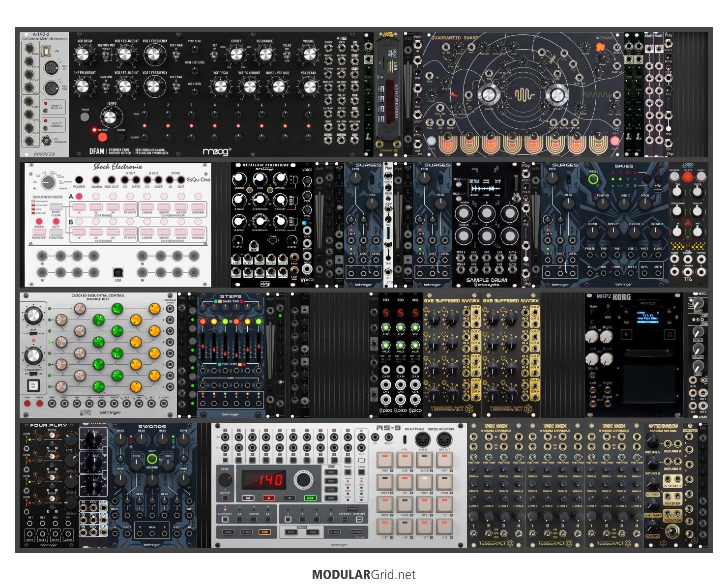Toggle the AUTOSCROLL button on the RS-9
The height and width of the screenshot is (585, 728).
[225, 519]
